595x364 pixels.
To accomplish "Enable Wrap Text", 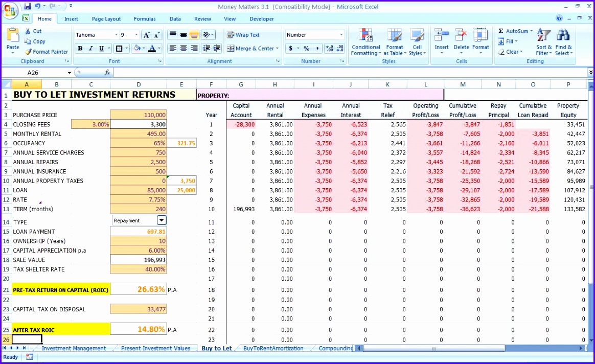I will click(243, 35).
